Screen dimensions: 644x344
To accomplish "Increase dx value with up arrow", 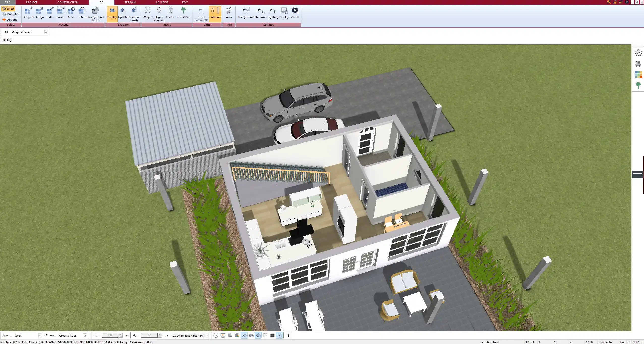I will click(120, 334).
